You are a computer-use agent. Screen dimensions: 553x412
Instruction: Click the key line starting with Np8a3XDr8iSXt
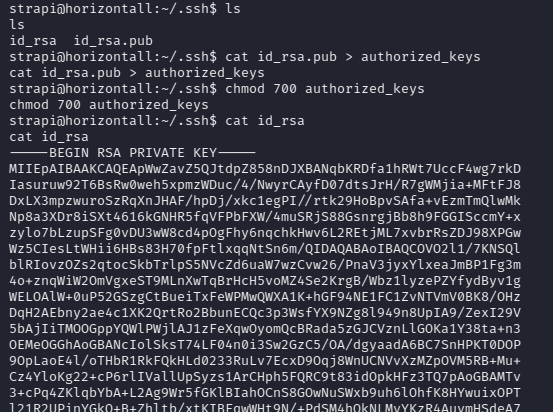coord(265,217)
